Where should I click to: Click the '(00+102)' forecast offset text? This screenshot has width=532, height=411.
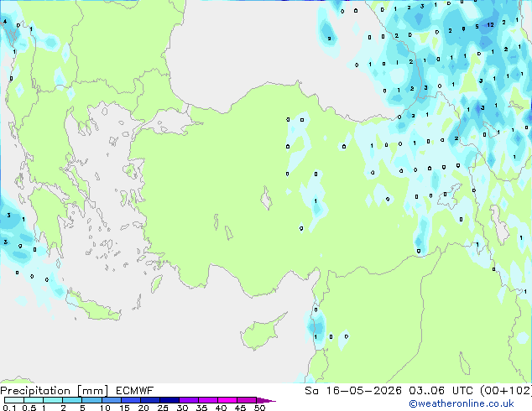click(x=506, y=391)
